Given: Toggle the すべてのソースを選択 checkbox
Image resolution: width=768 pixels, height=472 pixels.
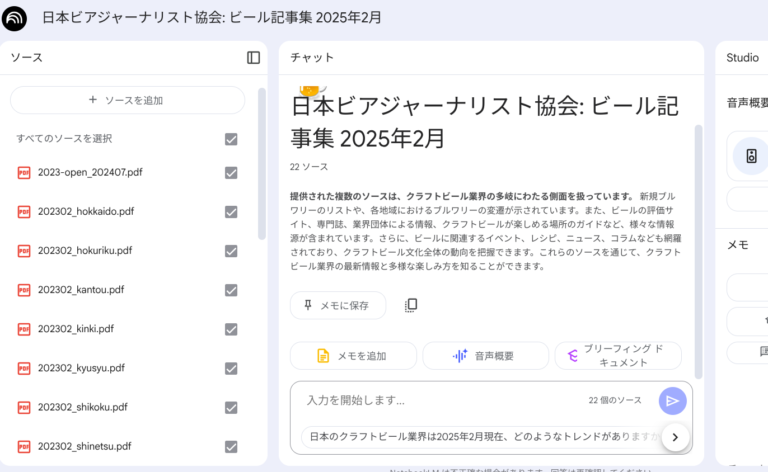Looking at the screenshot, I should [x=231, y=140].
